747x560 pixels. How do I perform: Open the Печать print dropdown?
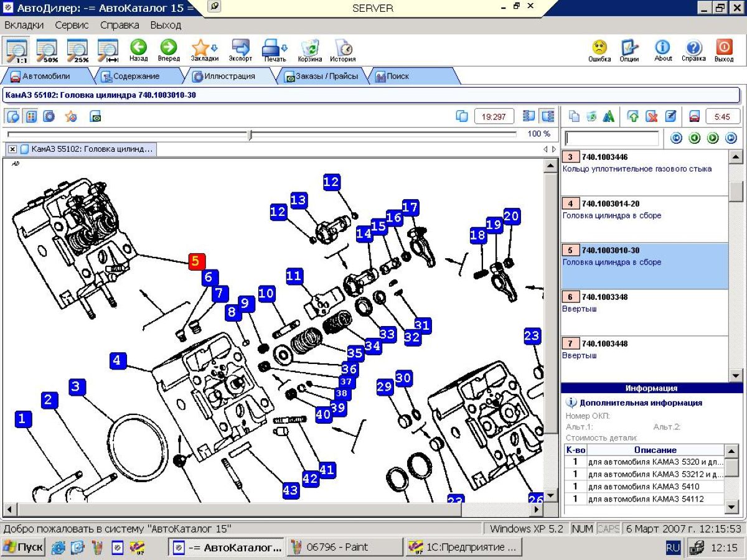(x=275, y=50)
